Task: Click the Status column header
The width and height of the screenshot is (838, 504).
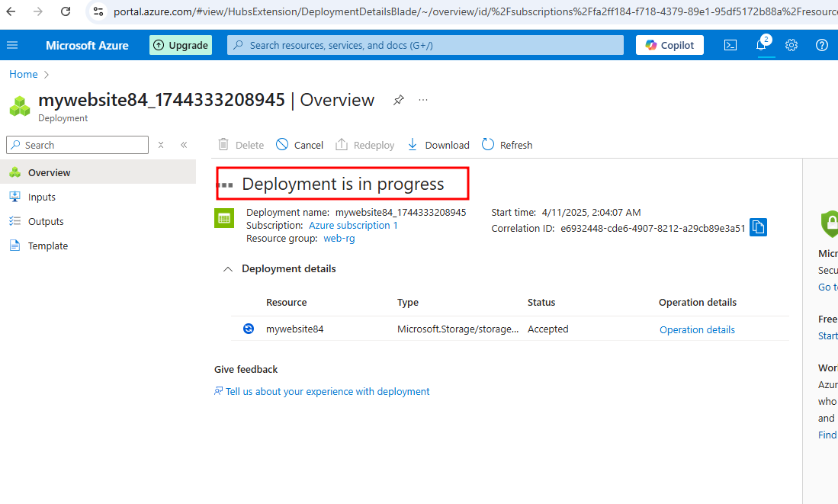Action: click(x=541, y=303)
